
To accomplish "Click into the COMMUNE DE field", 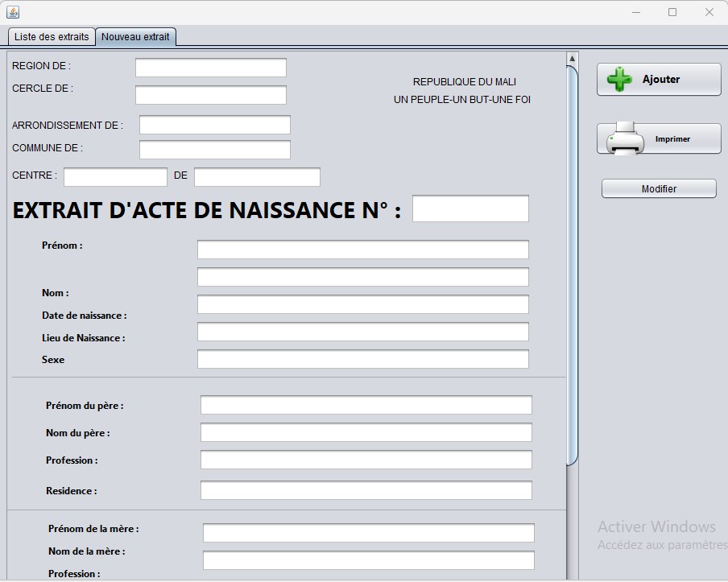I will (x=214, y=150).
